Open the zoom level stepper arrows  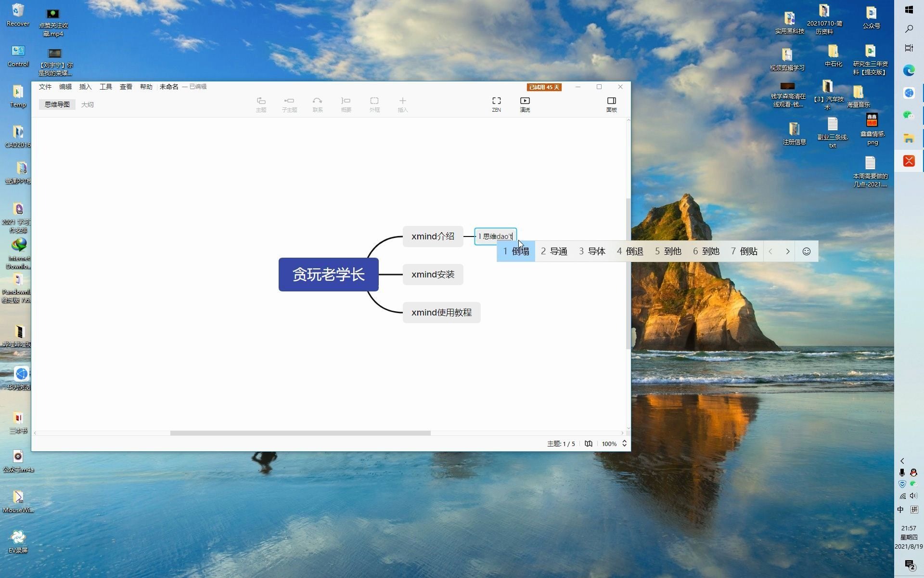point(624,444)
